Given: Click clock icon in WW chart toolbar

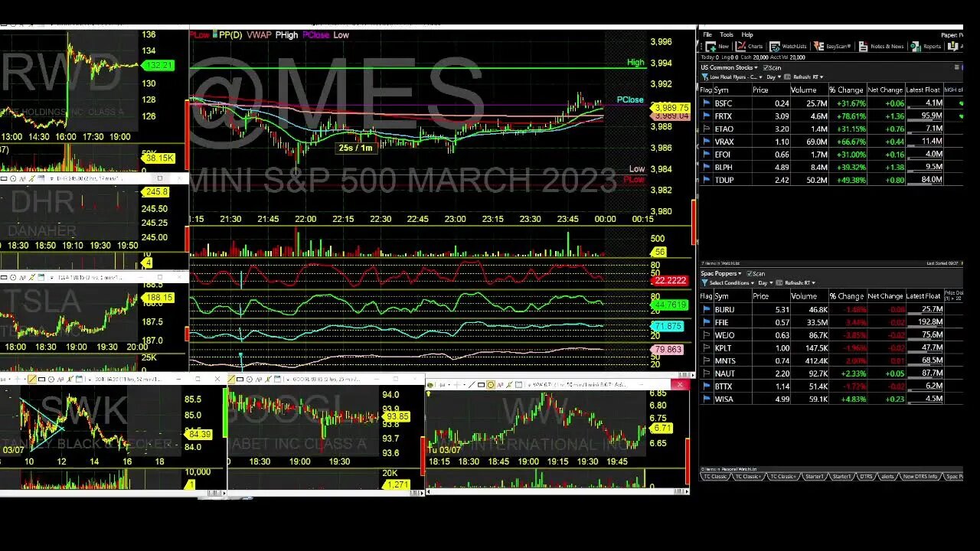Looking at the screenshot, I should pos(490,383).
